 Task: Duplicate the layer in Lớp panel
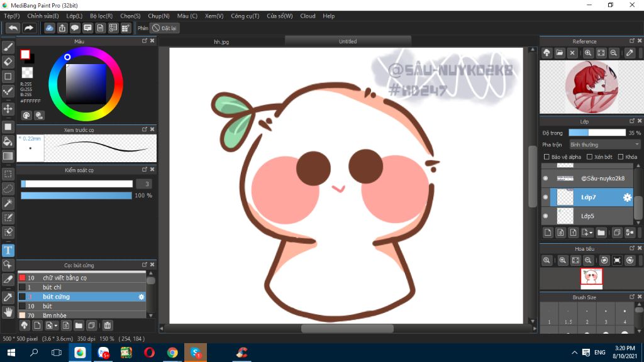pyautogui.click(x=617, y=233)
